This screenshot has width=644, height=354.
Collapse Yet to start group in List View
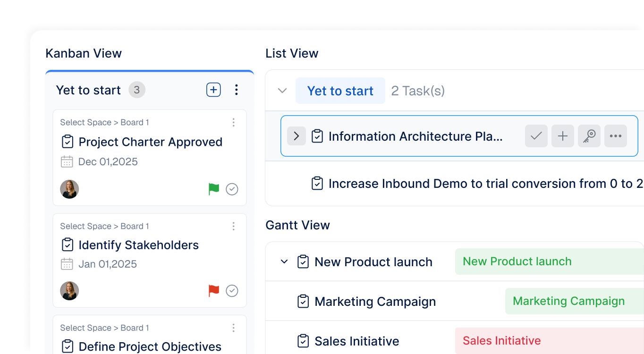coord(282,91)
